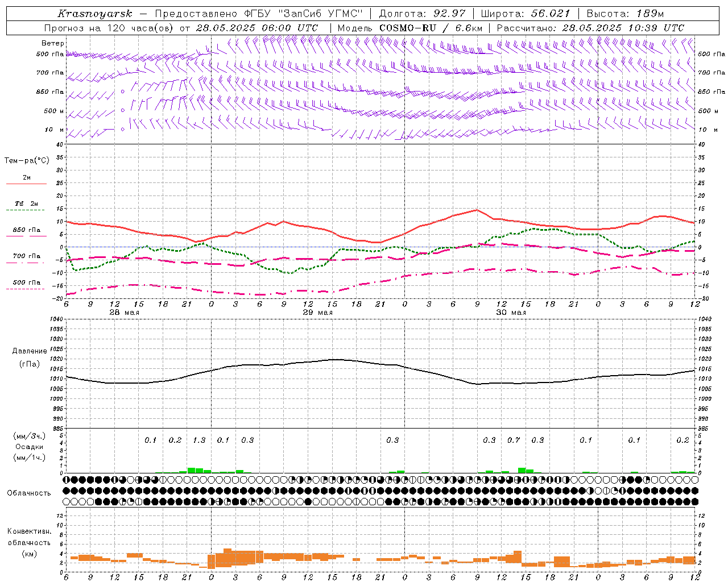
Task: Click the '29 мая' date label
Action: pyautogui.click(x=317, y=313)
